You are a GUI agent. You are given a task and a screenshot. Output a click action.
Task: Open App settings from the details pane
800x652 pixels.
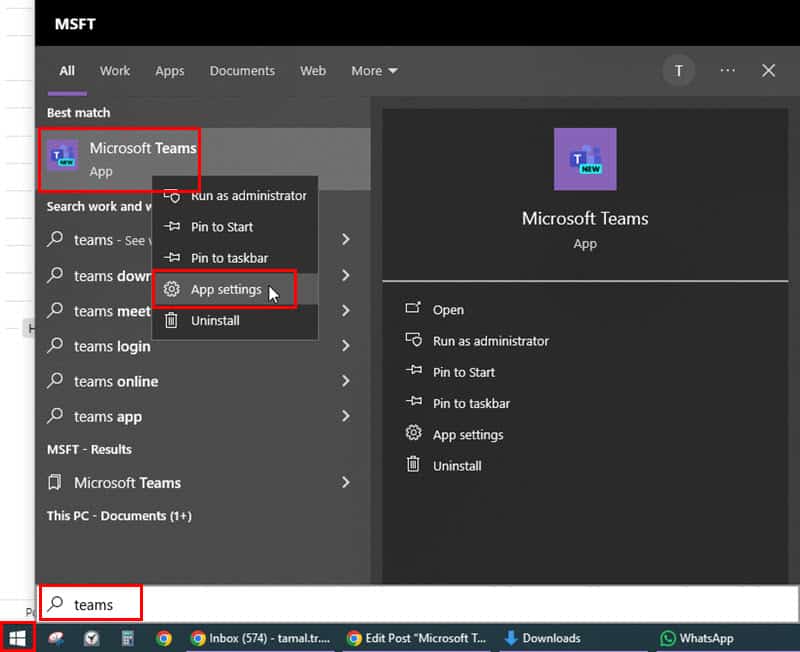coord(454,434)
